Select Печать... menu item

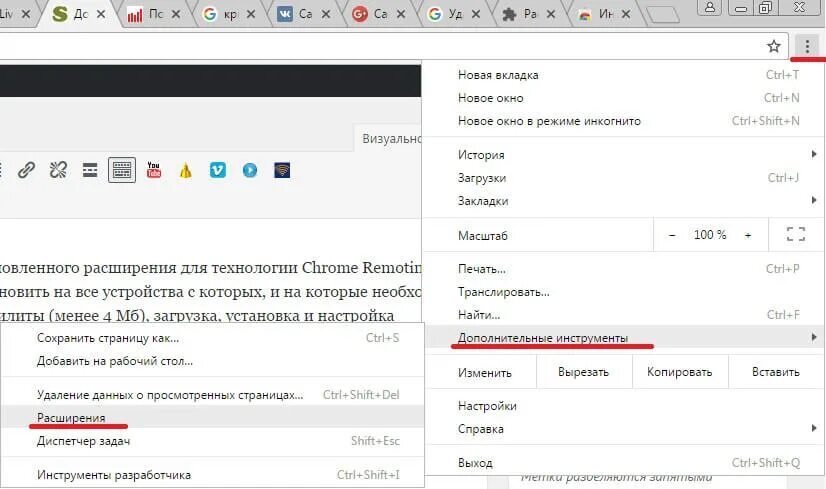[624, 269]
